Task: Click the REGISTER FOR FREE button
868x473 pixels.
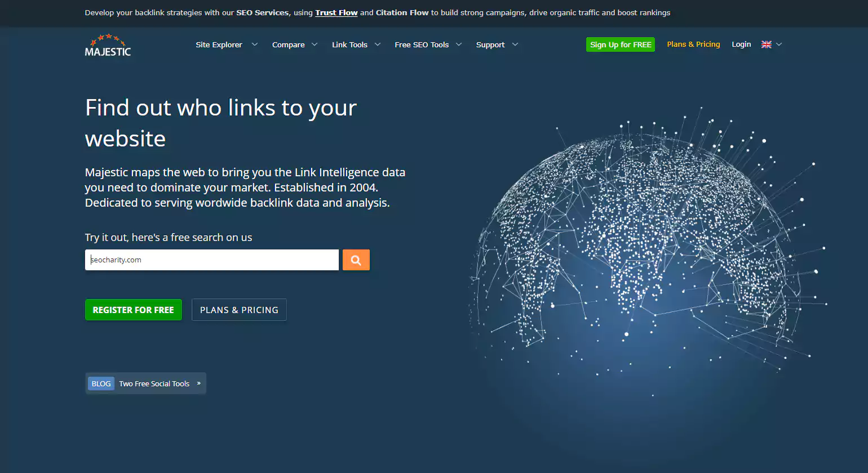Action: click(134, 310)
